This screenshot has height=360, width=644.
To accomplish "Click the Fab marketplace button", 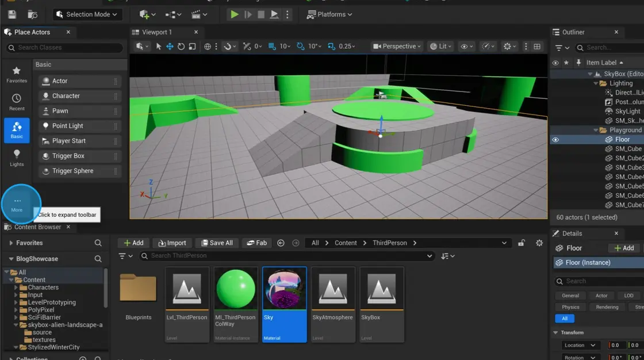I will (256, 243).
